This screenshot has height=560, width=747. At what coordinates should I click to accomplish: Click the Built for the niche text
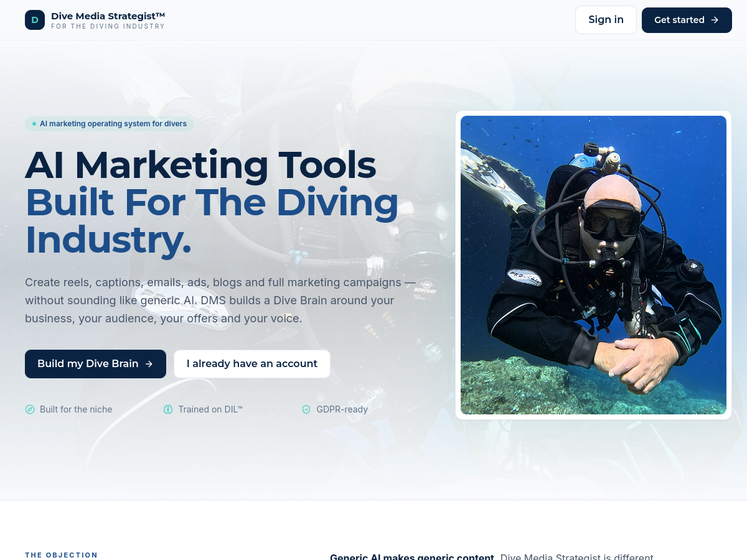(x=76, y=409)
